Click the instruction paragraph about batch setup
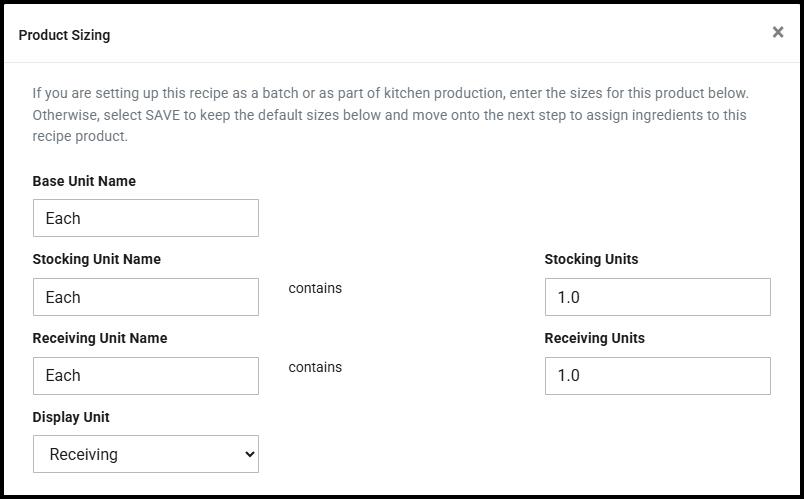 [390, 115]
